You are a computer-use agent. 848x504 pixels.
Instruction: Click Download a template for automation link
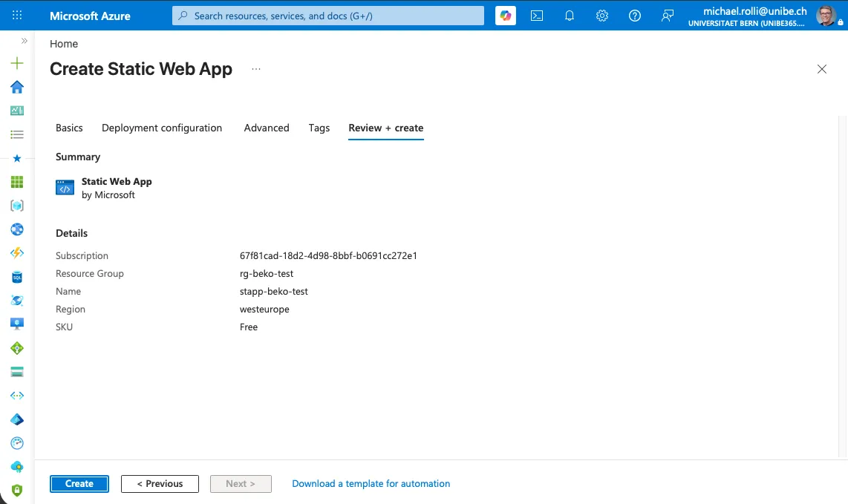tap(371, 484)
